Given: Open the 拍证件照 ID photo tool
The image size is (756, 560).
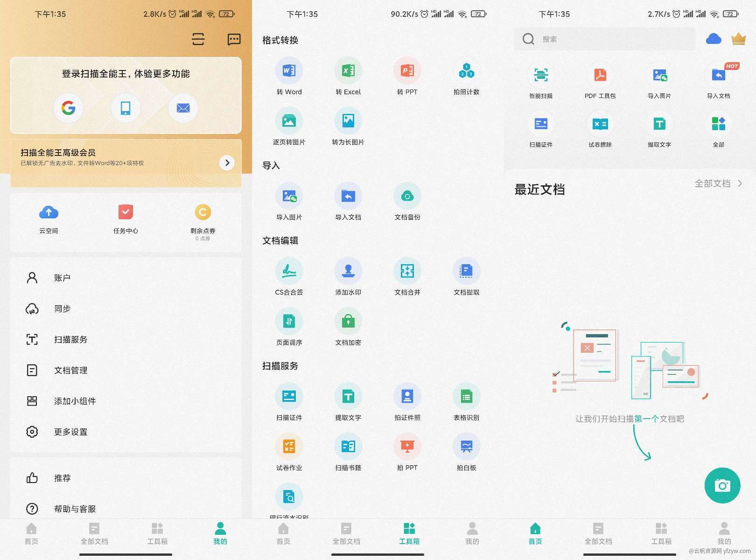Looking at the screenshot, I should click(x=407, y=402).
